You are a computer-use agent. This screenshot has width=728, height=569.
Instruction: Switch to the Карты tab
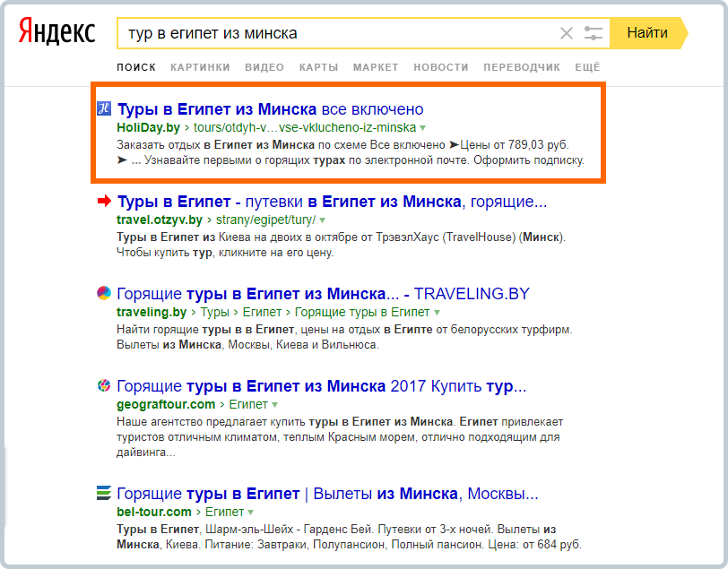pyautogui.click(x=318, y=67)
